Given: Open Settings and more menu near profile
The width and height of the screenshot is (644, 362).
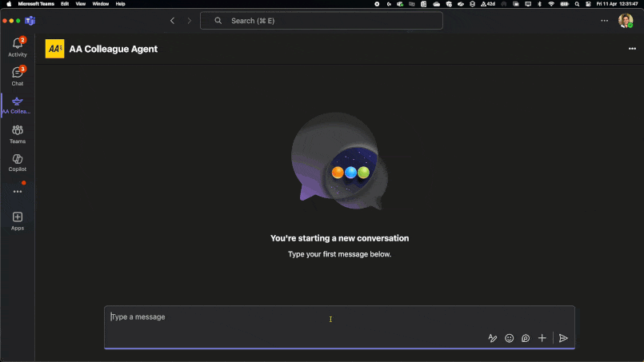Looking at the screenshot, I should point(605,21).
